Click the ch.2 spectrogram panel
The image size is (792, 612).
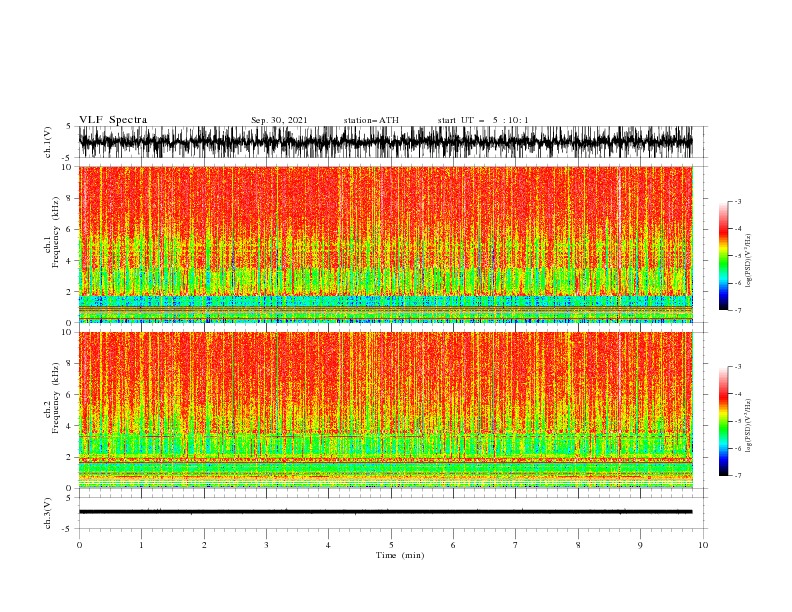pyautogui.click(x=386, y=410)
